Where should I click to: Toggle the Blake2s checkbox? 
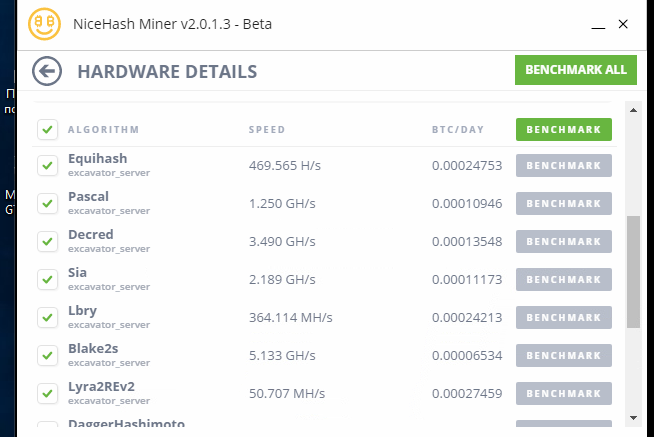tap(47, 355)
